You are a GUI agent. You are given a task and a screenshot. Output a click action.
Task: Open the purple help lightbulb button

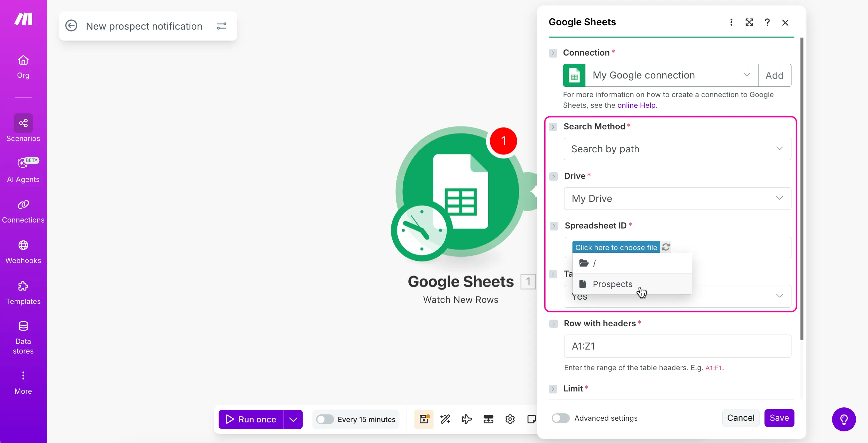click(x=844, y=419)
